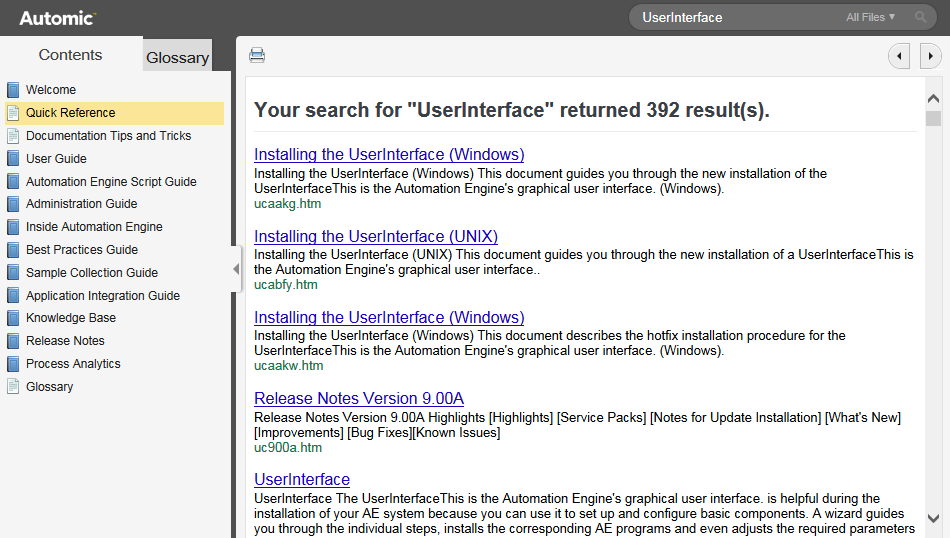The image size is (950, 538).
Task: Open the Welcome topic
Action: [51, 90]
